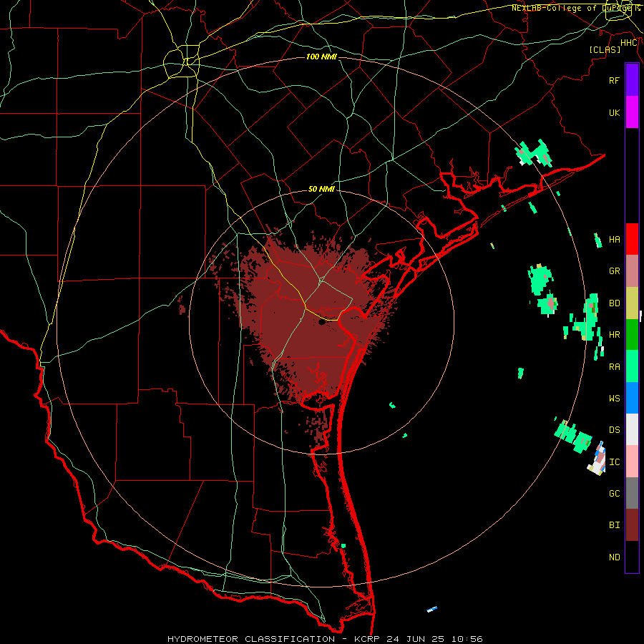Click the HA red legend swatch

coord(632,239)
